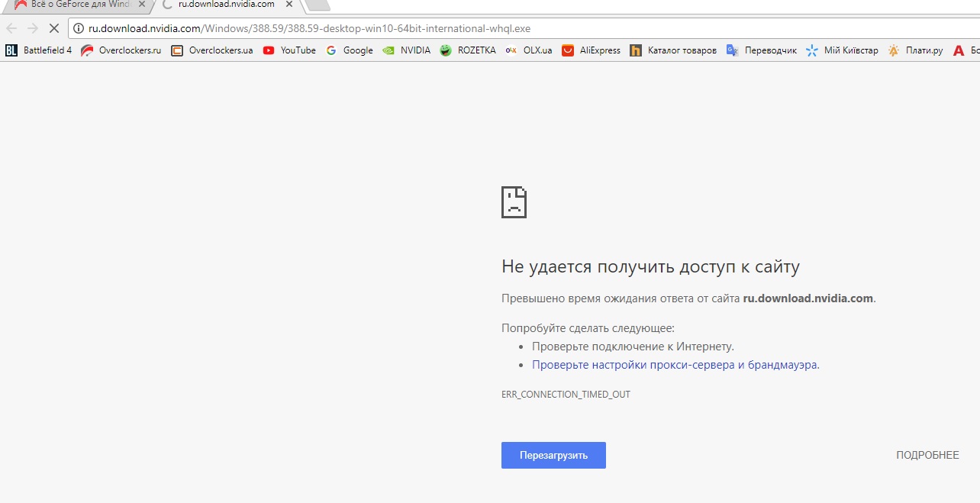Click the ERR_CONNECTION_TIMED_OUT error code

(566, 395)
